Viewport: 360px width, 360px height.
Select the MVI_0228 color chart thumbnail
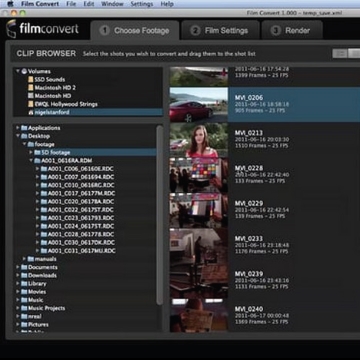tap(199, 175)
